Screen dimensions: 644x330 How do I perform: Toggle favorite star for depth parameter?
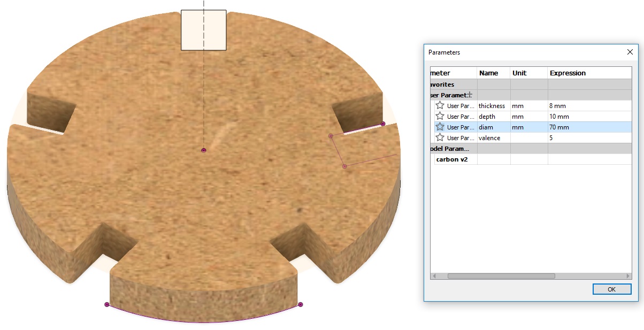pyautogui.click(x=440, y=116)
